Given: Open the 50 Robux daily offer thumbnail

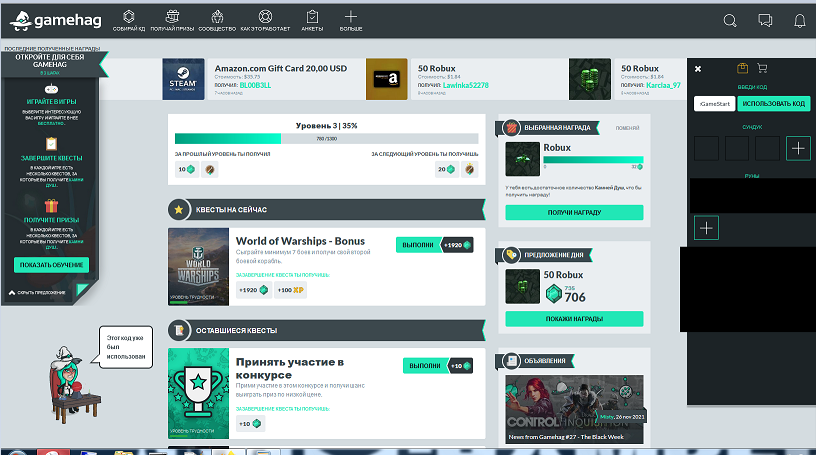Looking at the screenshot, I should coord(522,286).
